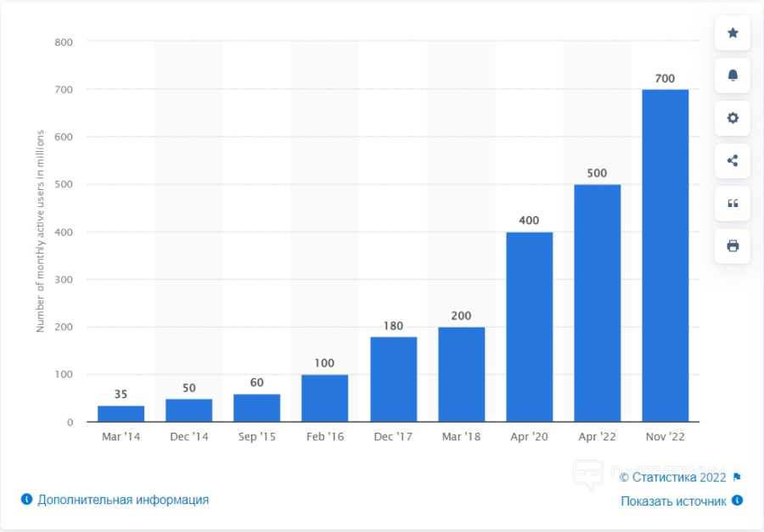Click the 800 y-axis tick label
This screenshot has height=532, width=764.
(64, 42)
